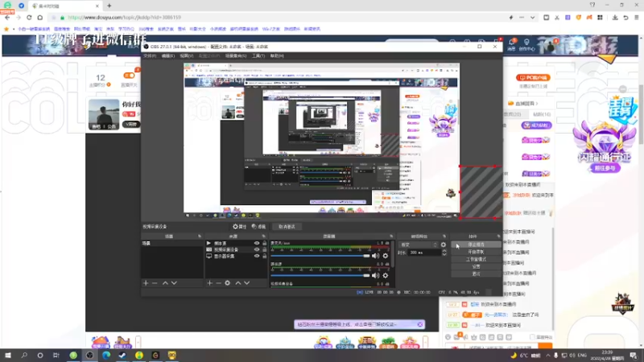Screen dimensions: 644x362
Task: Open the Help menu in OBS
Action: tap(277, 56)
